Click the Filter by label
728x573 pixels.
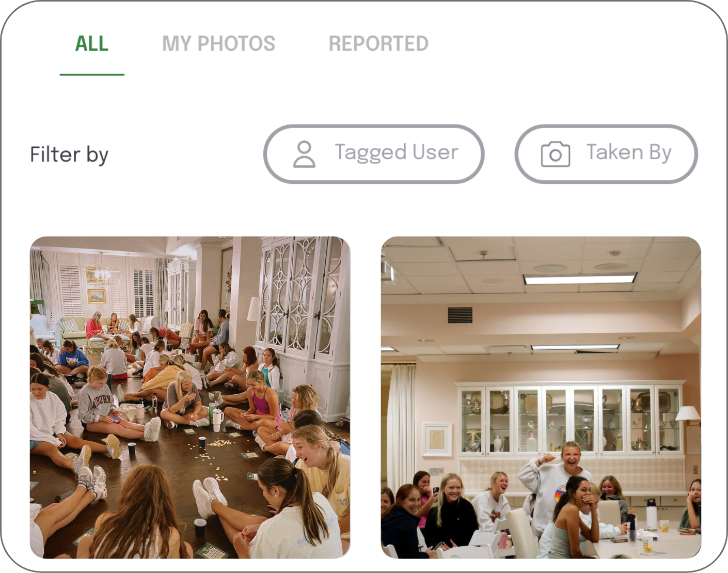[x=69, y=154]
